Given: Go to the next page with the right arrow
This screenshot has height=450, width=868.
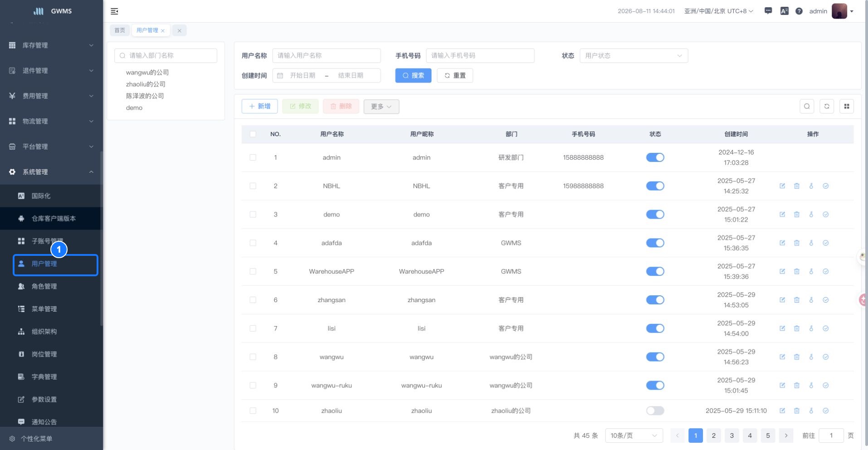Looking at the screenshot, I should click(x=786, y=435).
